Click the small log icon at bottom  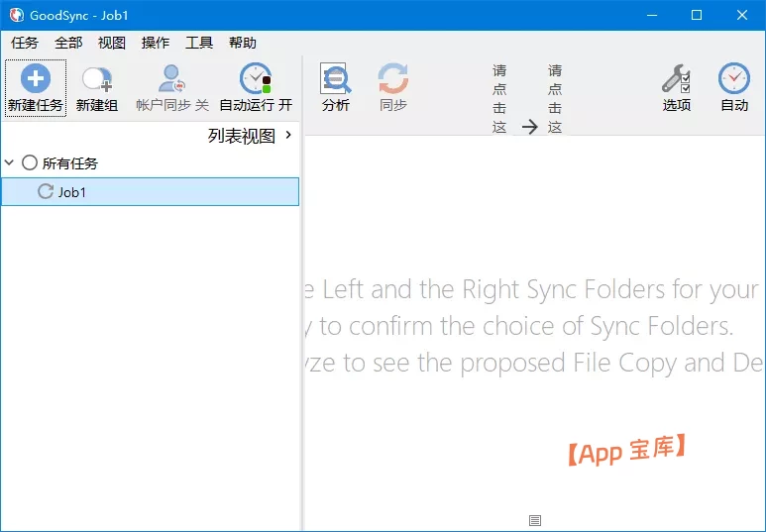coord(535,520)
